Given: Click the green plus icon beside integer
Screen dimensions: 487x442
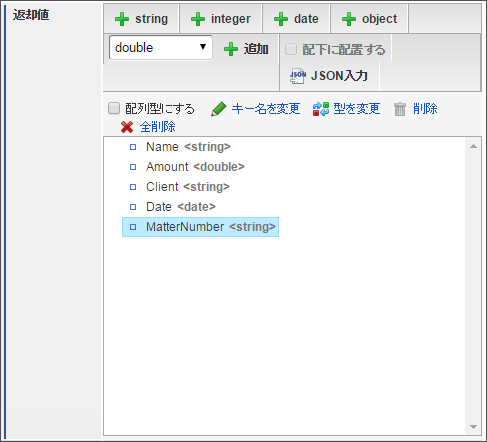Looking at the screenshot, I should (x=198, y=19).
